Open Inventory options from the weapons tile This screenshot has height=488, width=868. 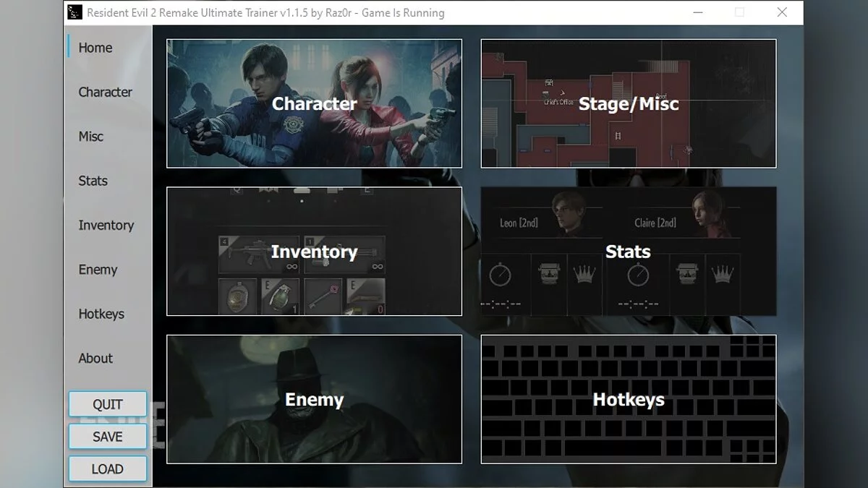click(x=314, y=251)
